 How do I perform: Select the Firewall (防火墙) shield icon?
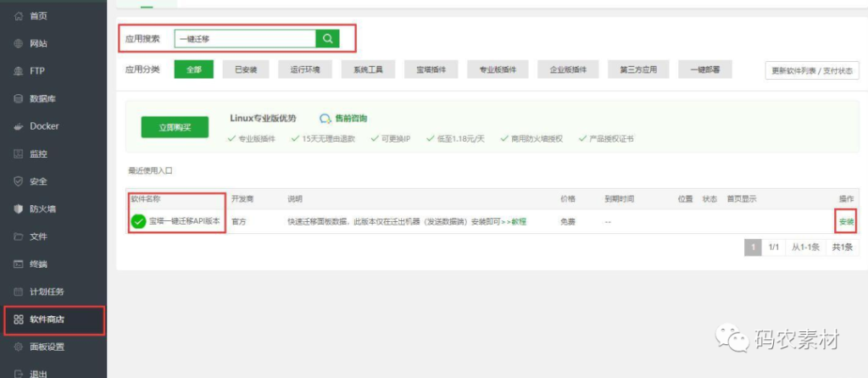coord(19,208)
